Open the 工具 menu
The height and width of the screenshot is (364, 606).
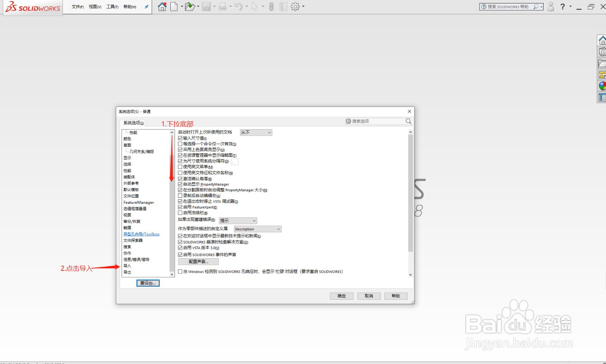click(112, 7)
